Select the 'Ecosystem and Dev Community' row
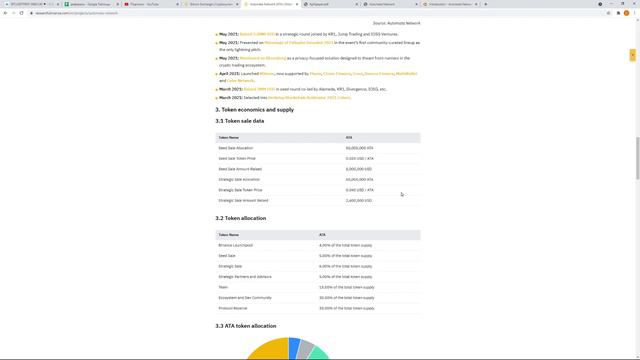Viewport: 640px width, 360px height. pos(318,298)
